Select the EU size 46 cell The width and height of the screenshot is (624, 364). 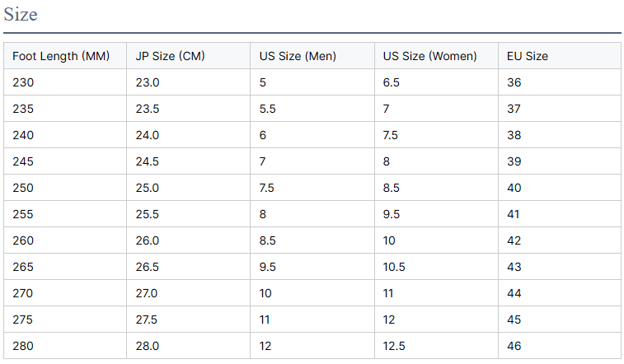tap(514, 346)
